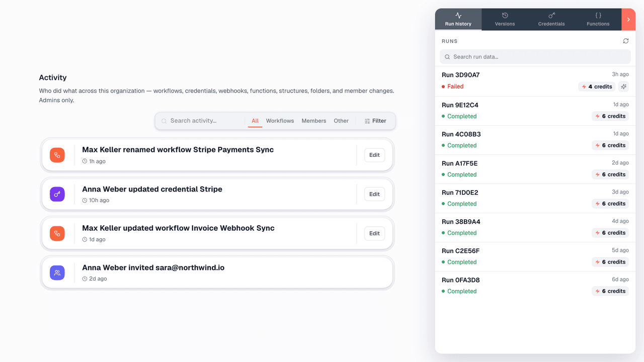Viewport: 644px width, 362px height.
Task: Focus the Search activity field
Action: click(200, 121)
